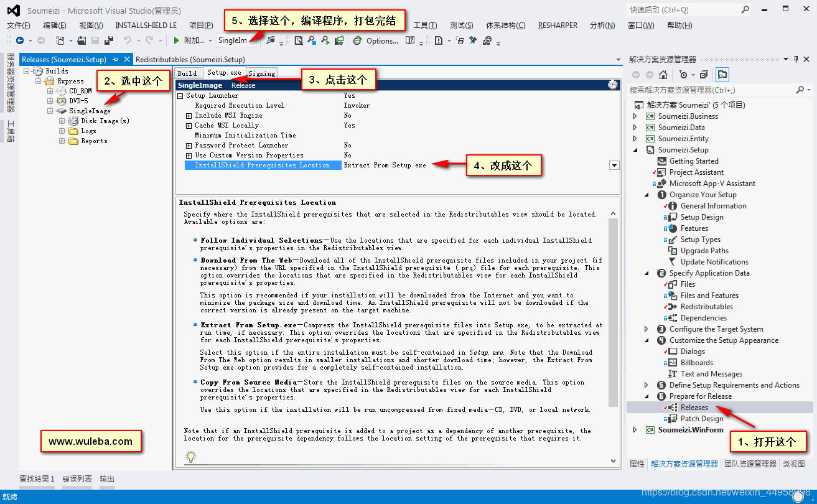Click the Solution Explorer home icon
817x504 pixels.
pos(663,75)
